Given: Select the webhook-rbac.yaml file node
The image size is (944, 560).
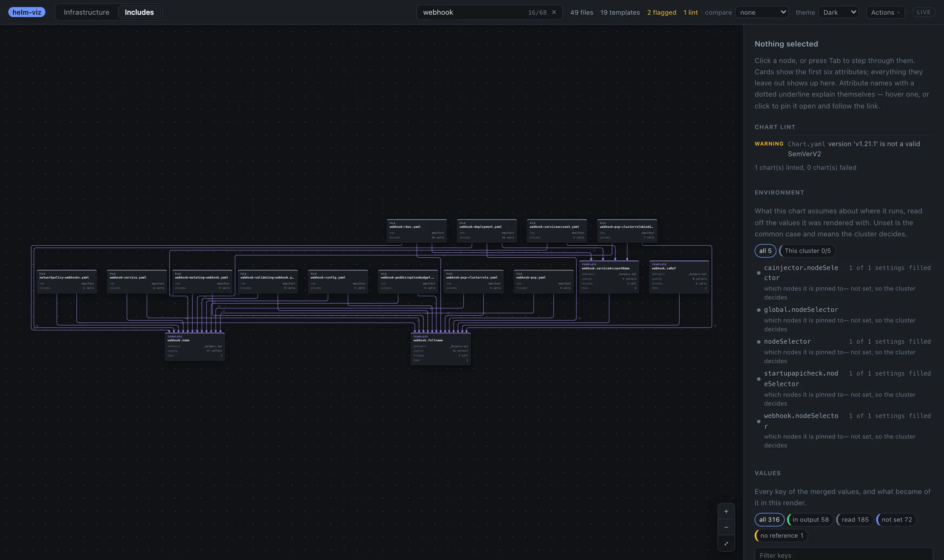Looking at the screenshot, I should tap(417, 231).
